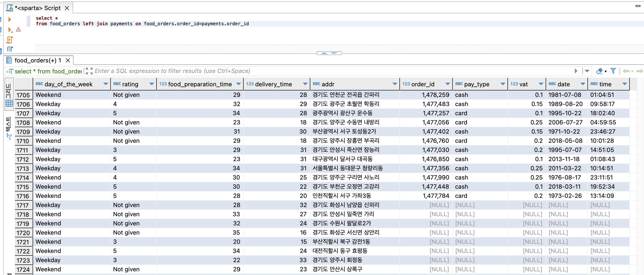Screen dimensions: 644x275
Task: Run the SQL script icon
Action: click(x=9, y=40)
